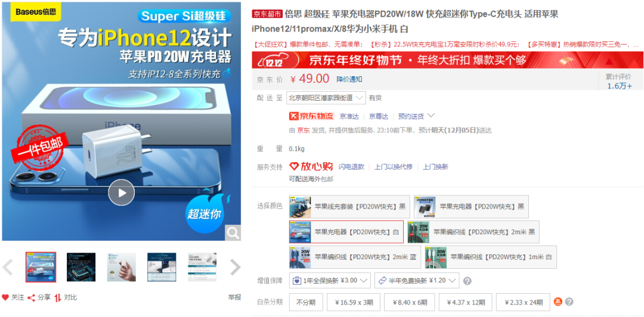Viewport: 644px width, 317px height.
Task: Click the 12.12 logo on promo banner
Action: point(275,61)
